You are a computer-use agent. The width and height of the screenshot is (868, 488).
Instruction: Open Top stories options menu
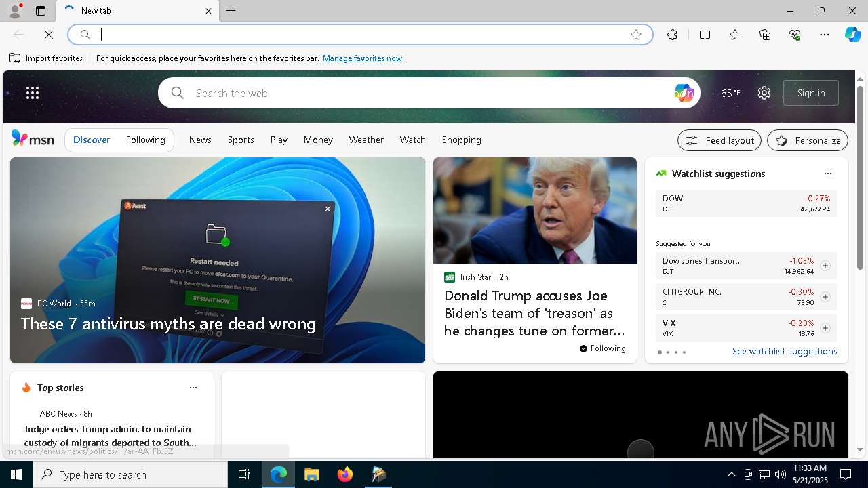193,388
